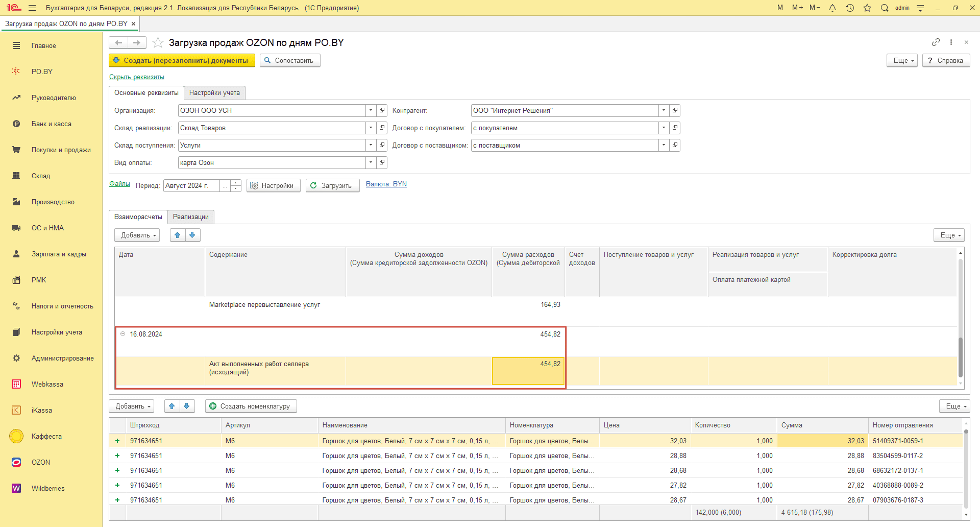Click the Период input field
The image size is (980, 527).
[192, 185]
